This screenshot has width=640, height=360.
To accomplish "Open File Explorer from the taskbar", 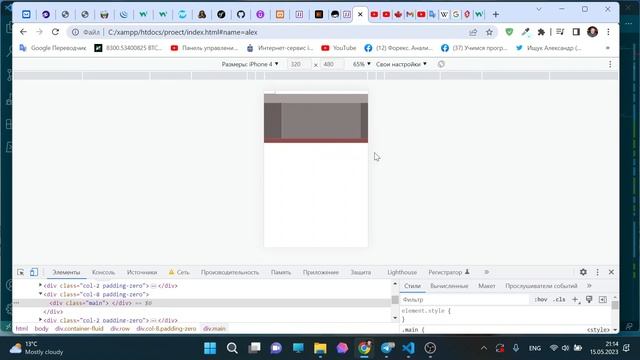I will (x=320, y=348).
